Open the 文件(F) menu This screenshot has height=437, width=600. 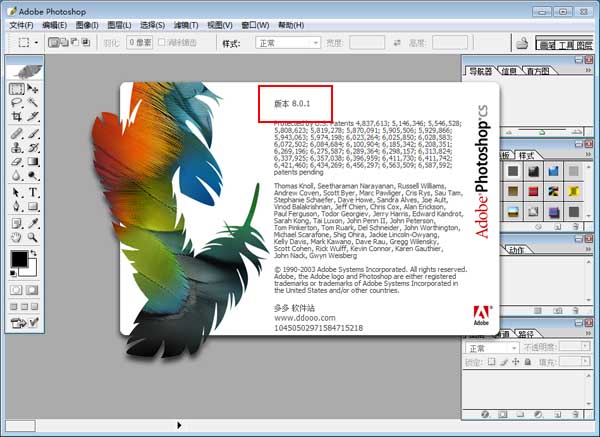21,25
